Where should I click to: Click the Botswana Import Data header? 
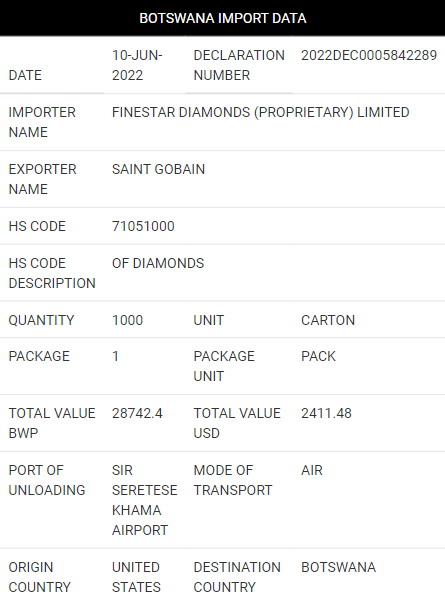click(x=223, y=18)
